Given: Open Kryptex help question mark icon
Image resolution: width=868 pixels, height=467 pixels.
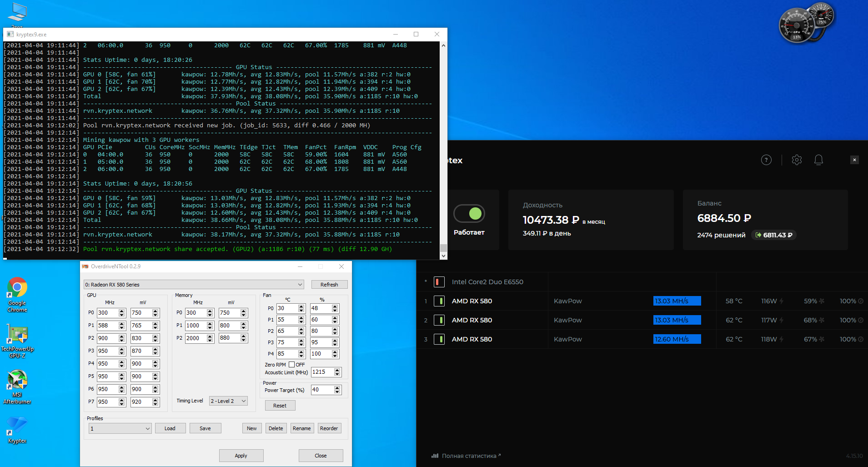Looking at the screenshot, I should tap(766, 160).
